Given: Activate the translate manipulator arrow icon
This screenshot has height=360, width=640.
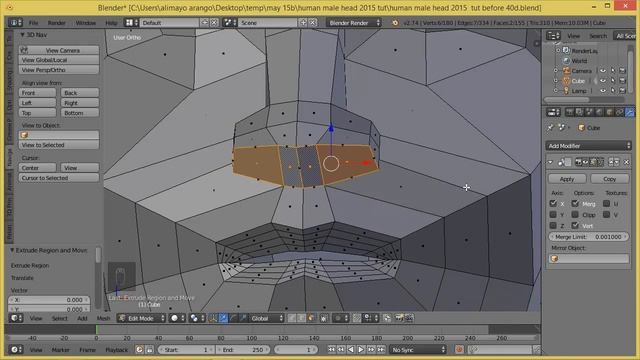Looking at the screenshot, I should (x=224, y=318).
